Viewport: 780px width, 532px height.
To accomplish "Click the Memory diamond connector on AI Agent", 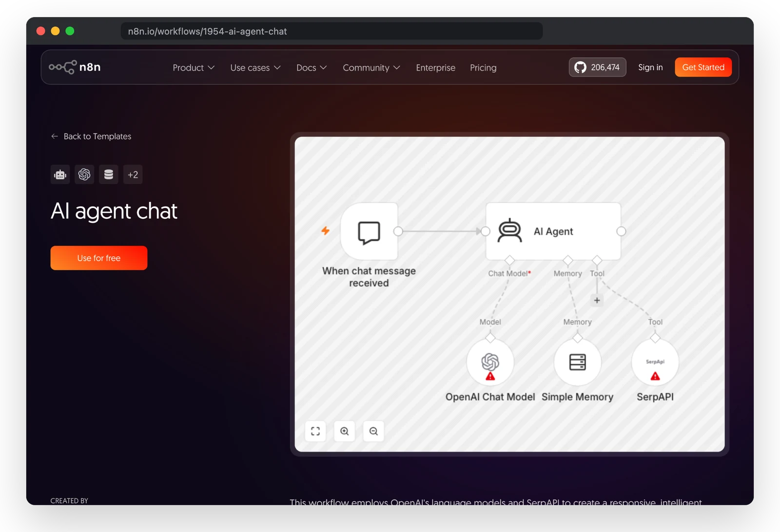I will pos(568,260).
